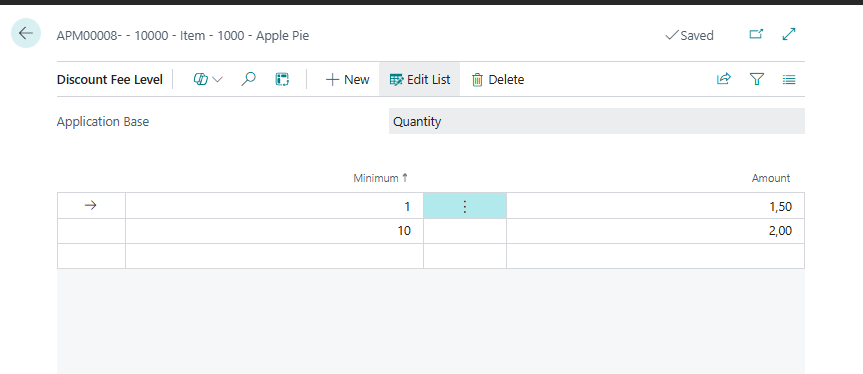
Task: Toggle Edit List mode
Action: [419, 80]
